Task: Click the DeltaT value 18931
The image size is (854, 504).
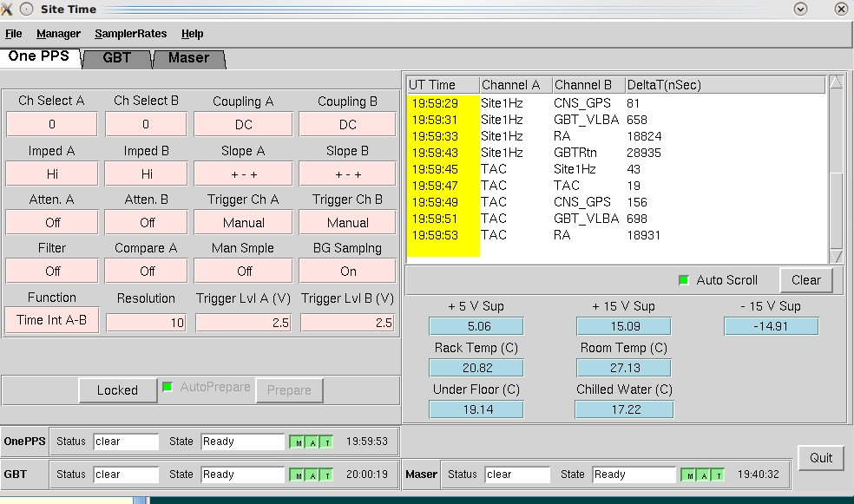Action: (643, 235)
